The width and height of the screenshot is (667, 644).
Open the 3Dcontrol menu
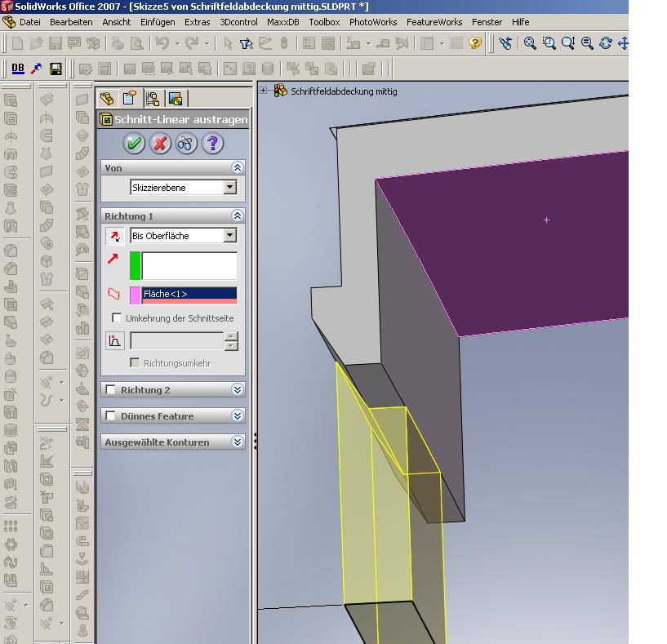click(238, 22)
